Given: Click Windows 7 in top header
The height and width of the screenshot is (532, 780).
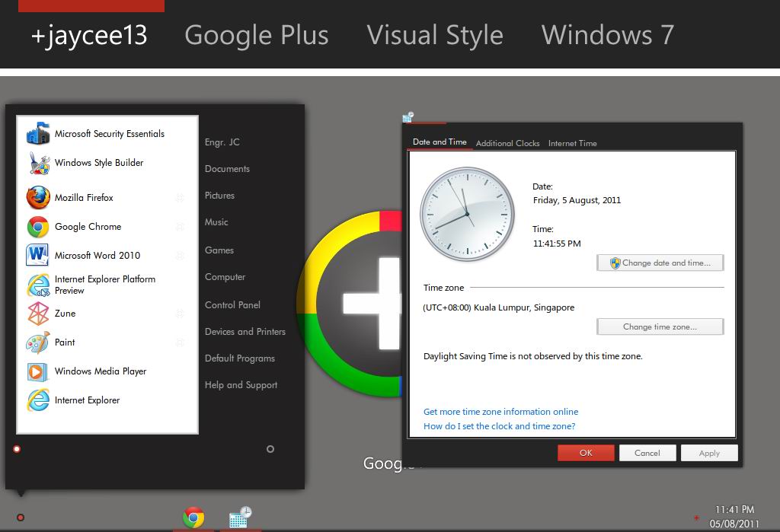Looking at the screenshot, I should click(x=607, y=35).
